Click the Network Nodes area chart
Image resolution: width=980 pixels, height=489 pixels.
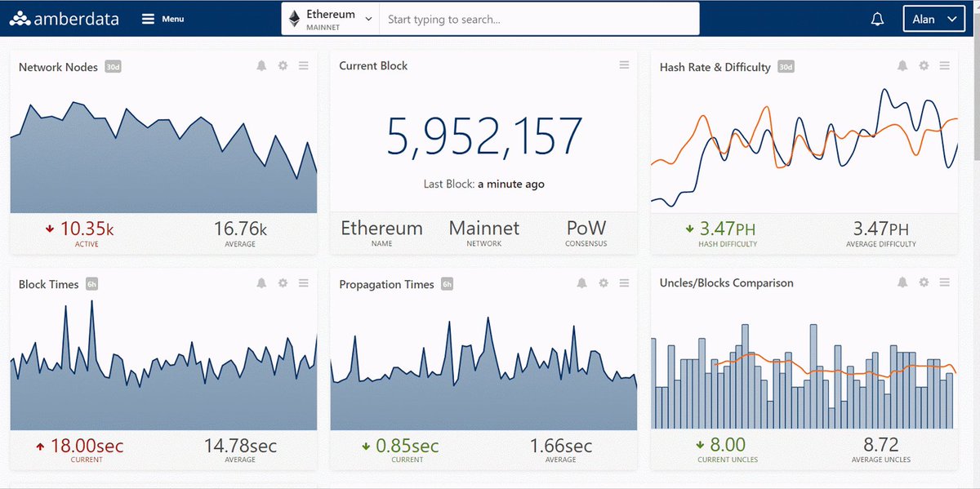point(163,159)
